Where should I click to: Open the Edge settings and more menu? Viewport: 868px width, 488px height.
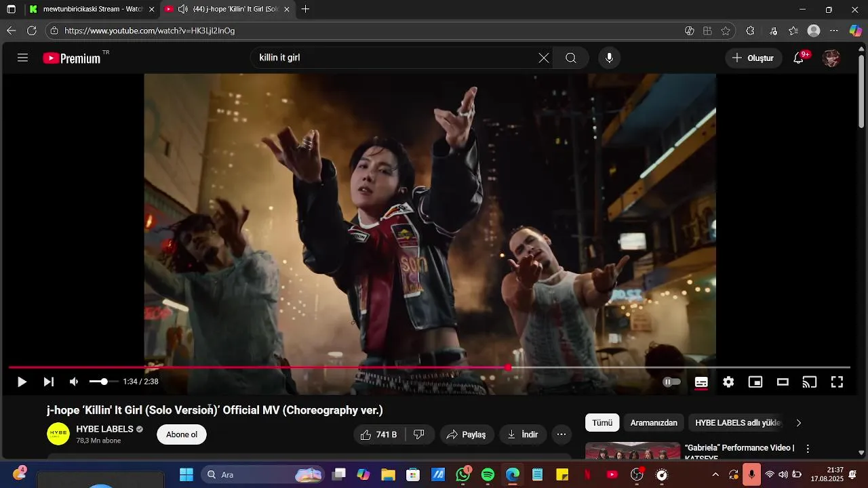point(834,30)
